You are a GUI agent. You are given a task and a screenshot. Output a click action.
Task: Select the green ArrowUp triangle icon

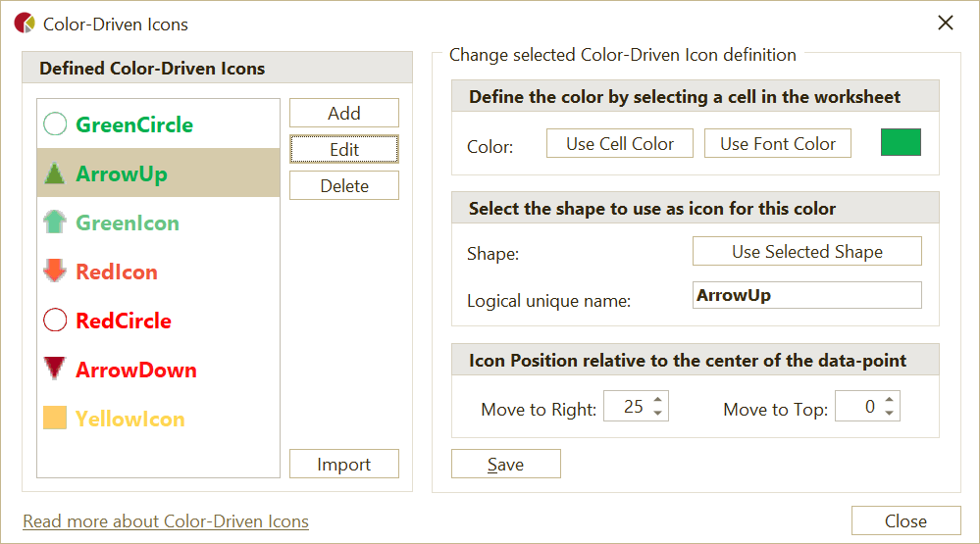[x=56, y=174]
